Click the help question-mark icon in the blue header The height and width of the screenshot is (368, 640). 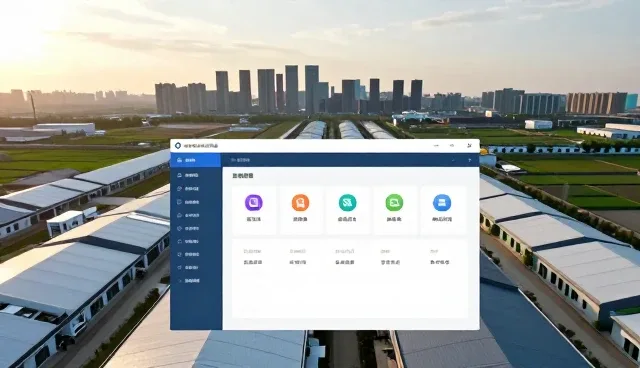click(x=469, y=160)
